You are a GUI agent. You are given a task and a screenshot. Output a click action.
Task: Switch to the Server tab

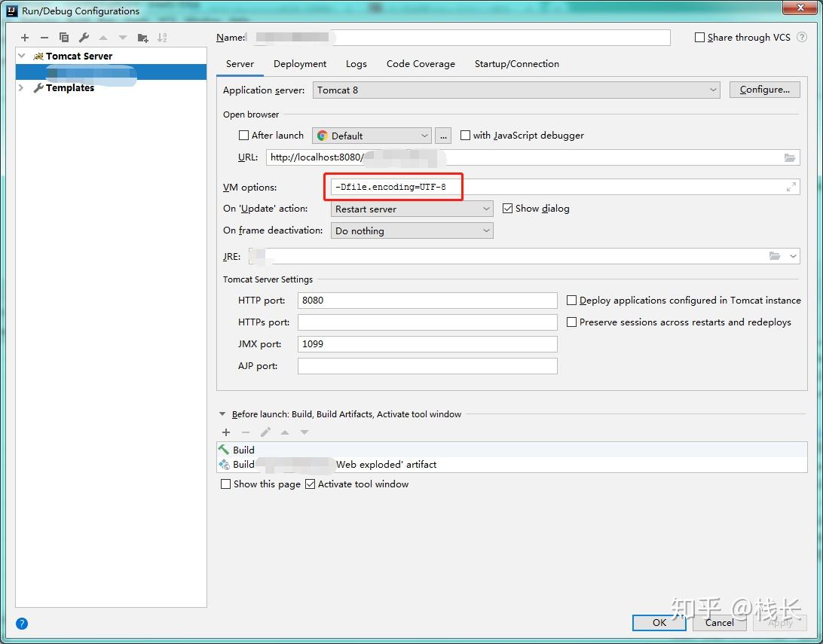tap(240, 64)
